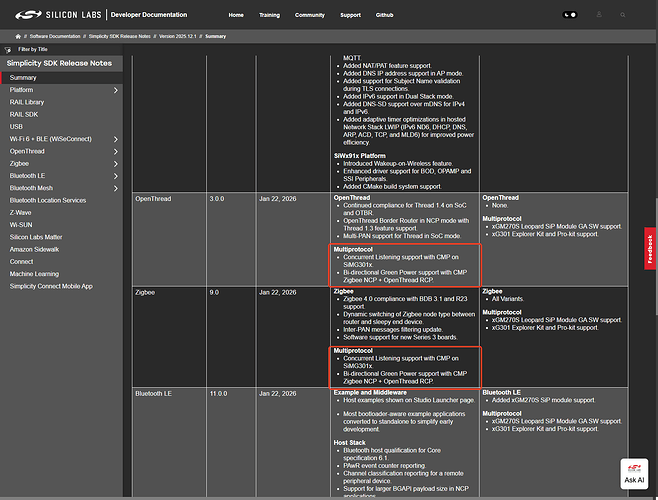658x500 pixels.
Task: Click the Added NAT/PAT feature support line
Action: pos(387,65)
